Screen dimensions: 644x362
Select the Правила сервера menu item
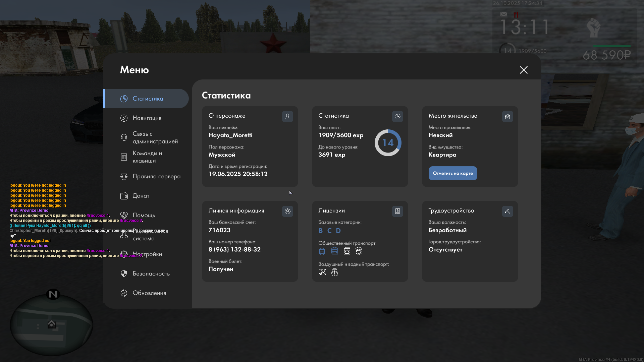pos(156,176)
